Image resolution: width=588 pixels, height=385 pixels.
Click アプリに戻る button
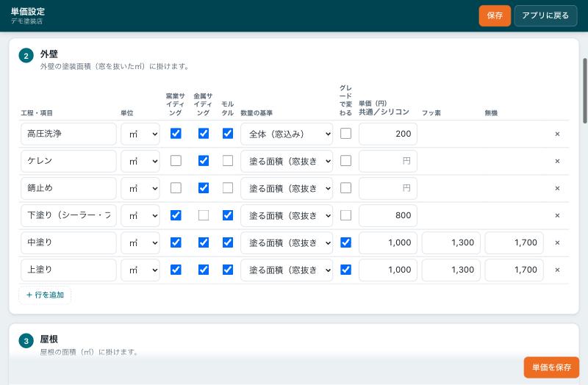545,15
